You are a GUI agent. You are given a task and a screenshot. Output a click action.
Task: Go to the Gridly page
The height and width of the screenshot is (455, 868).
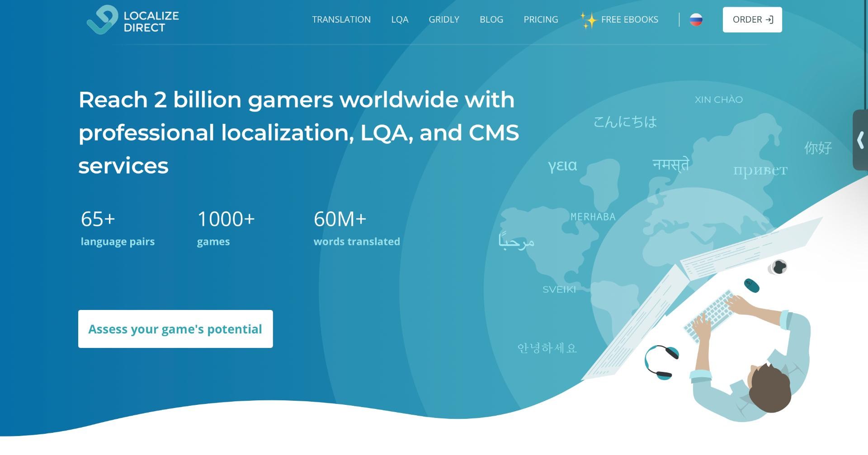444,19
